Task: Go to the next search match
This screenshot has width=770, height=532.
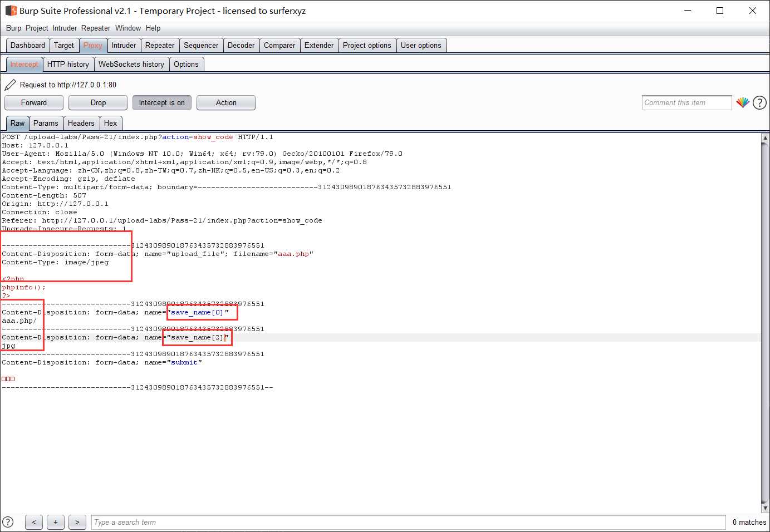Action: pos(77,522)
